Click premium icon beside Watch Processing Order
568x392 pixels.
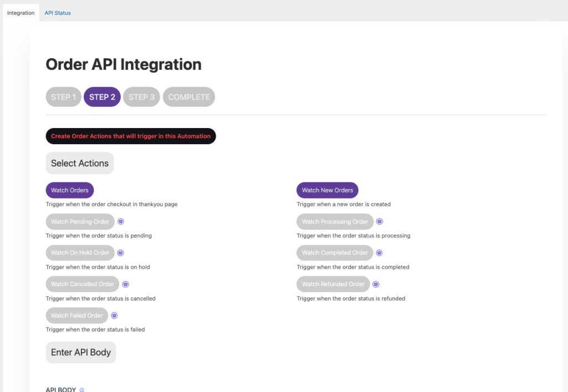(x=379, y=221)
